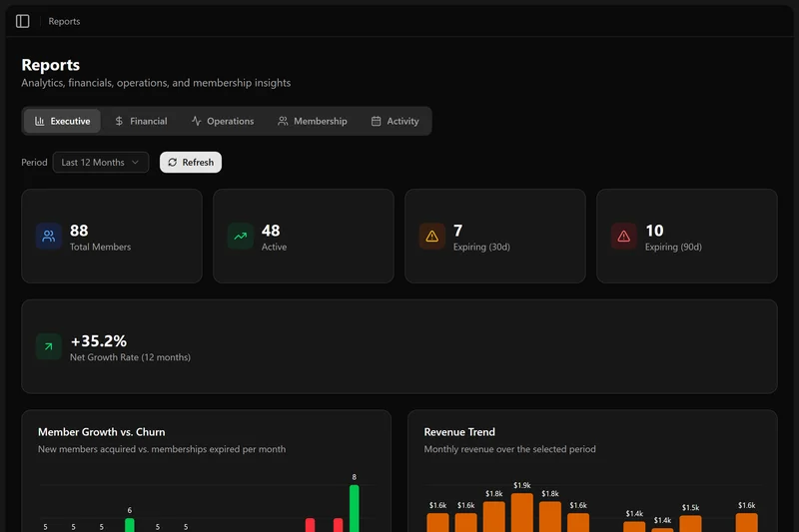Click the 7 Expiring (30d) value
This screenshot has width=799, height=532.
point(458,231)
